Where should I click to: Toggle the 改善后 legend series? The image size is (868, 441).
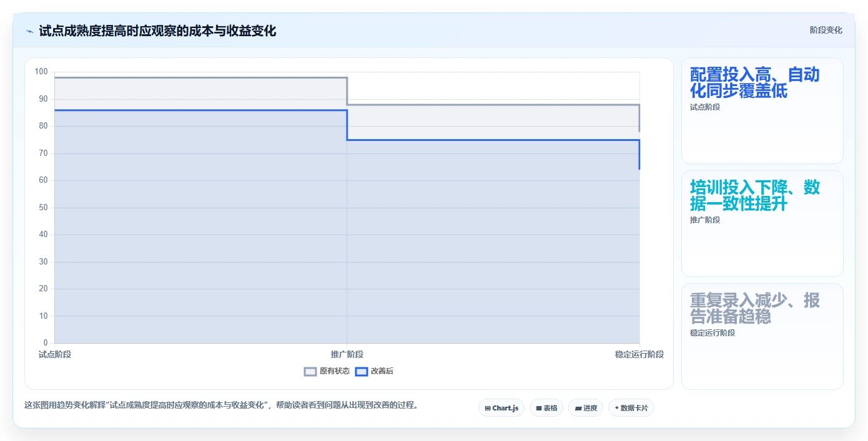374,371
